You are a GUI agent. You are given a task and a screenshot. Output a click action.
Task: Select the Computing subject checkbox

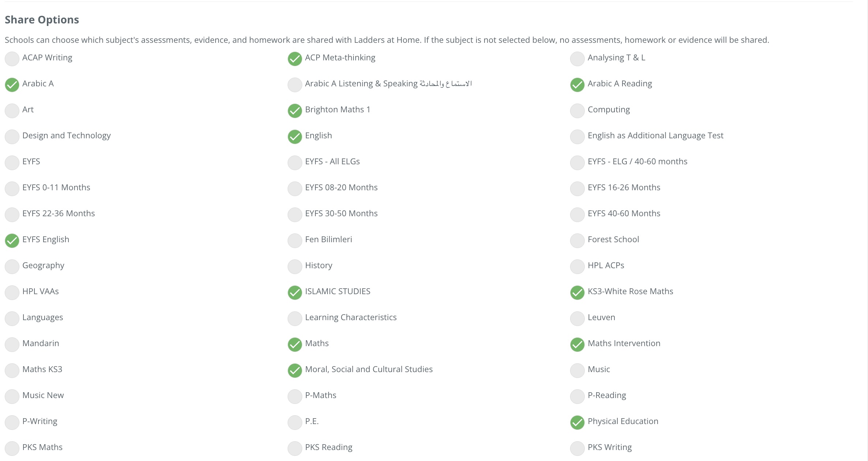(577, 111)
